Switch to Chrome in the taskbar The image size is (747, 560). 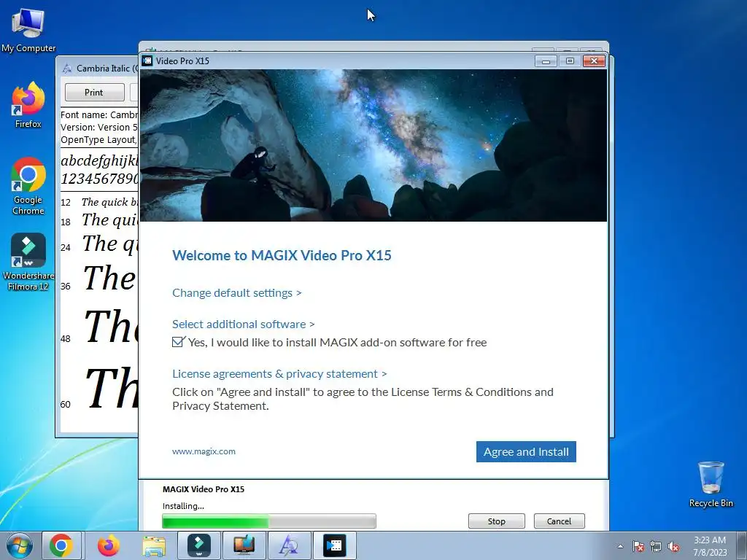[x=61, y=545]
